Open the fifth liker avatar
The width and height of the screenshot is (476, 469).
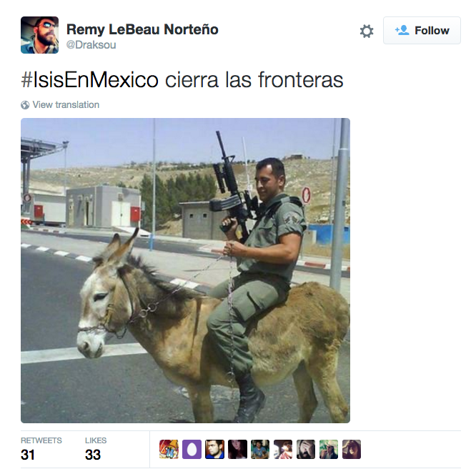(x=260, y=449)
